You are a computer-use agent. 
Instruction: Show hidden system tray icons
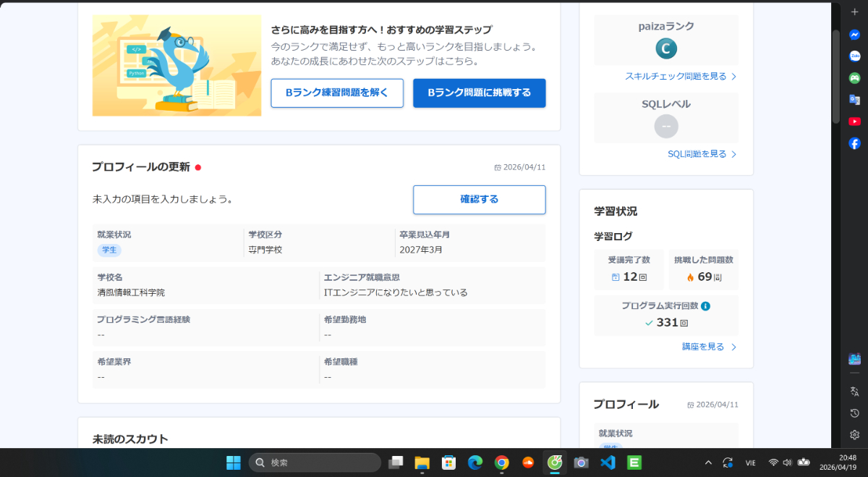point(708,463)
